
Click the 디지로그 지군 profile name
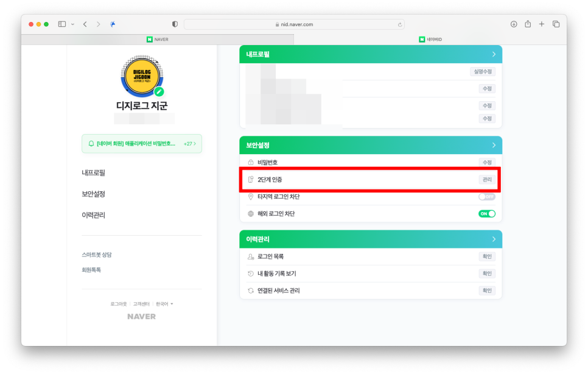[x=142, y=106]
